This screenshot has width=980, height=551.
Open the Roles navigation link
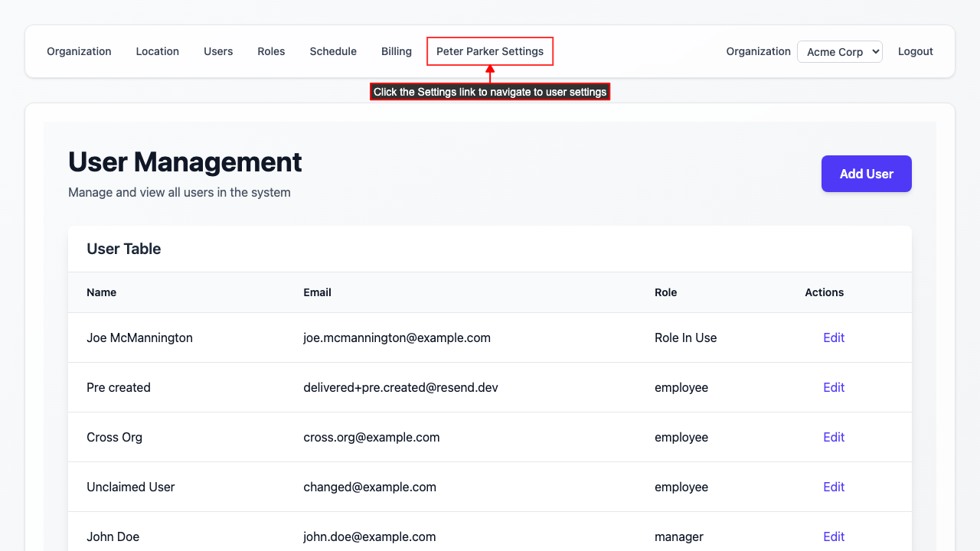[x=271, y=51]
